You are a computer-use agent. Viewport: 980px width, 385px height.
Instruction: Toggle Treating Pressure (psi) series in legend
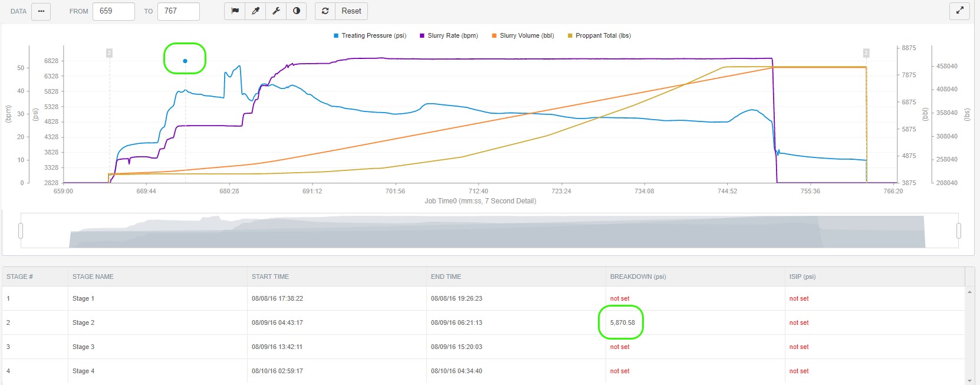pos(370,36)
